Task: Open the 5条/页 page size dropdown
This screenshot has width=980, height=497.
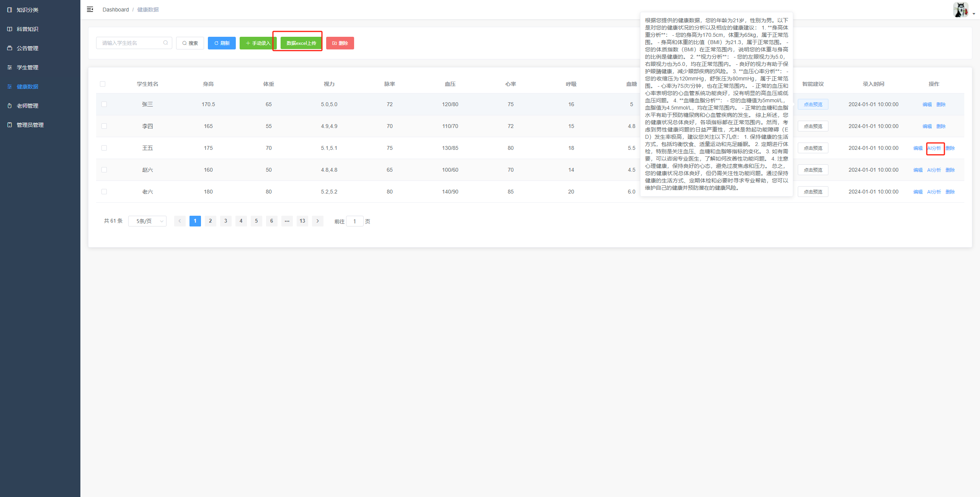Action: [x=147, y=221]
